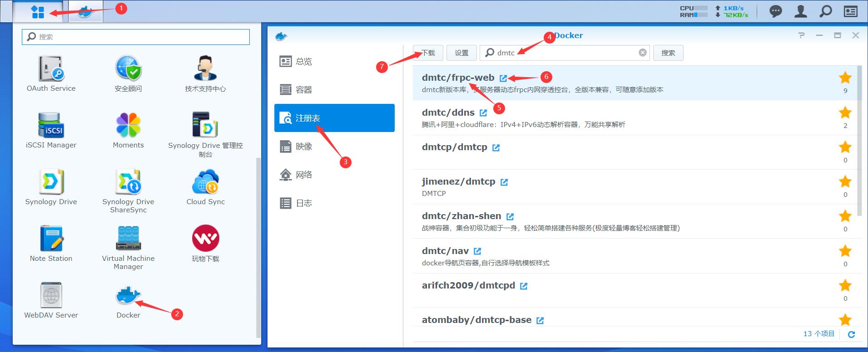The image size is (868, 352).
Task: Click the 设置 settings button
Action: pos(461,53)
